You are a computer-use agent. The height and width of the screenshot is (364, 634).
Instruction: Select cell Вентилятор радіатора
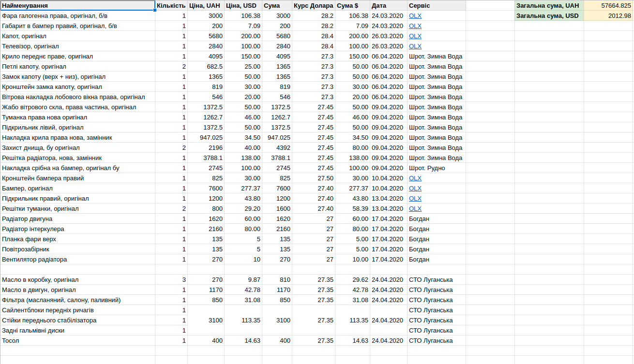click(77, 259)
